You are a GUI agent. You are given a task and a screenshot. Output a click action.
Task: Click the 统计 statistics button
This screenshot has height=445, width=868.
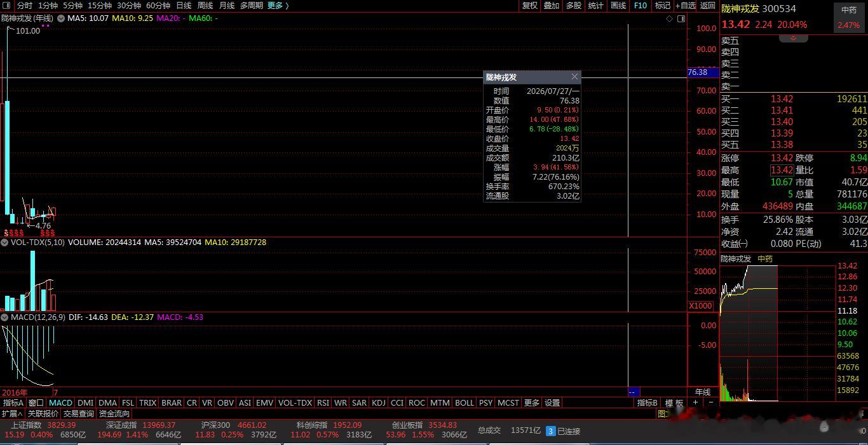[596, 6]
